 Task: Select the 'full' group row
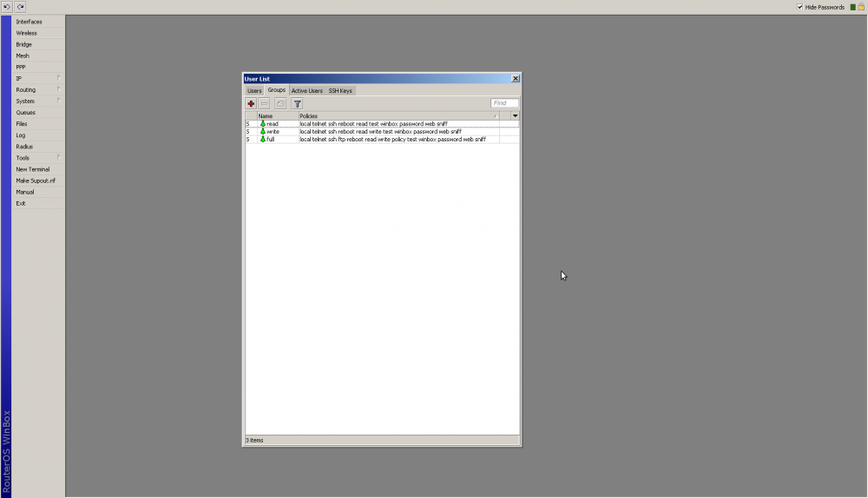click(270, 139)
